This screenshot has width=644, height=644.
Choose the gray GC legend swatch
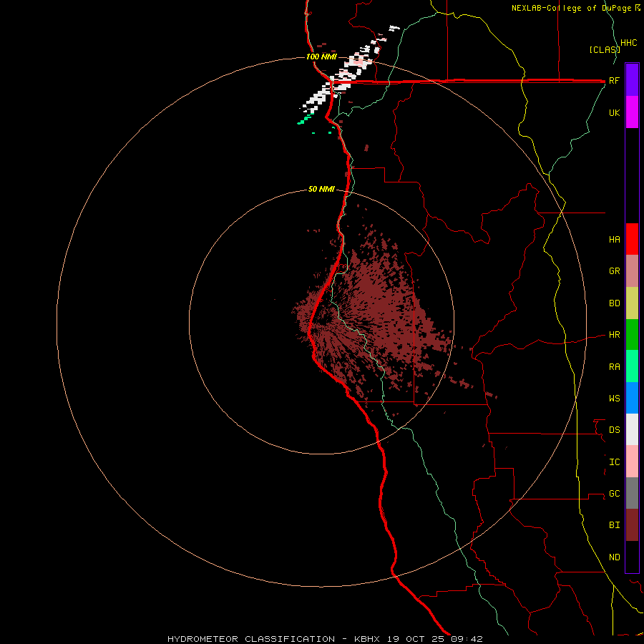tap(632, 493)
